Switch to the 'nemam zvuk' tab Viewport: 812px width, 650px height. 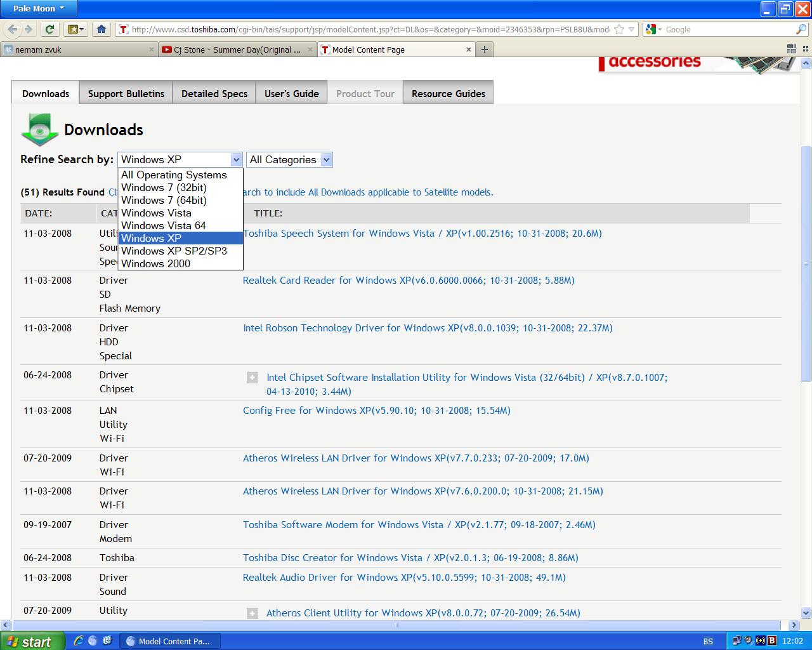pos(79,50)
